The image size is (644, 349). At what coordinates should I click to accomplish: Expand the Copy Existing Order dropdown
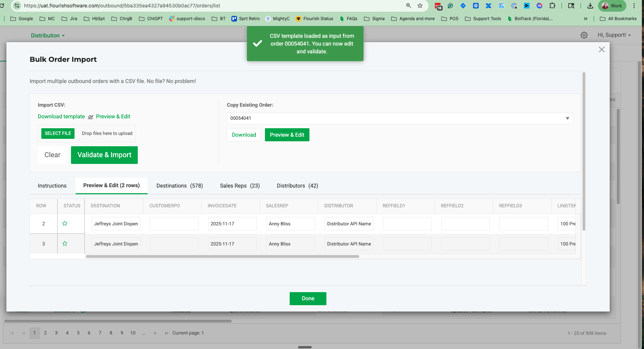(x=567, y=118)
